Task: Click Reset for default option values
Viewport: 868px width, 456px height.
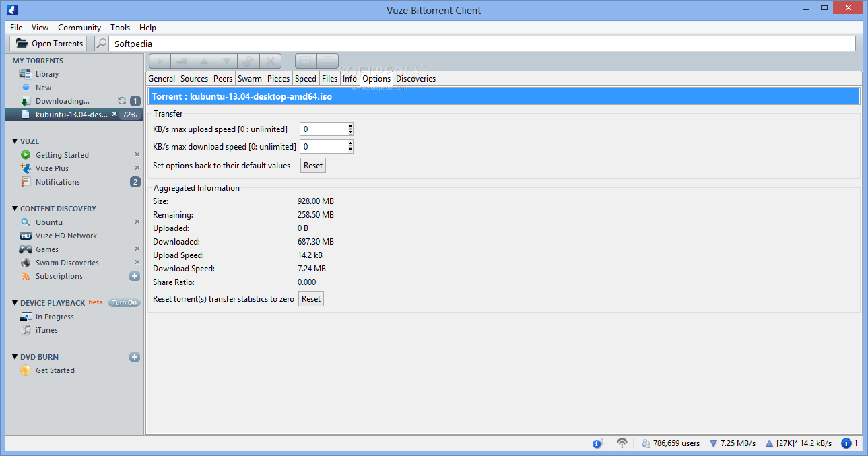Action: (x=313, y=165)
